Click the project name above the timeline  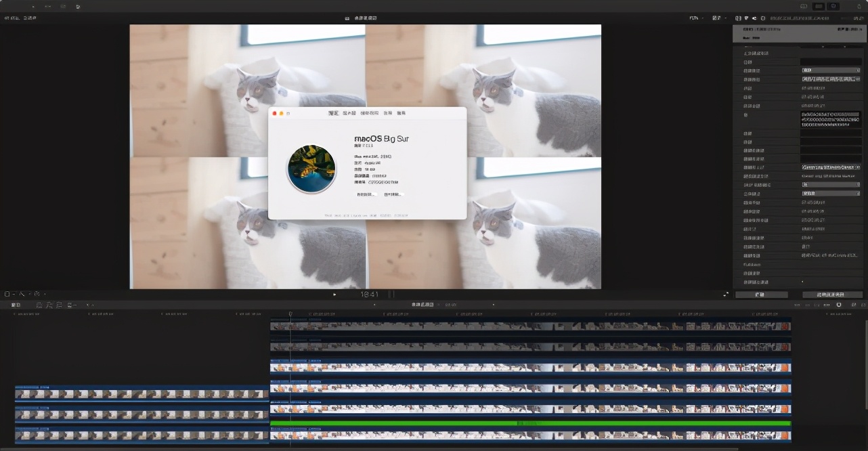click(x=422, y=305)
